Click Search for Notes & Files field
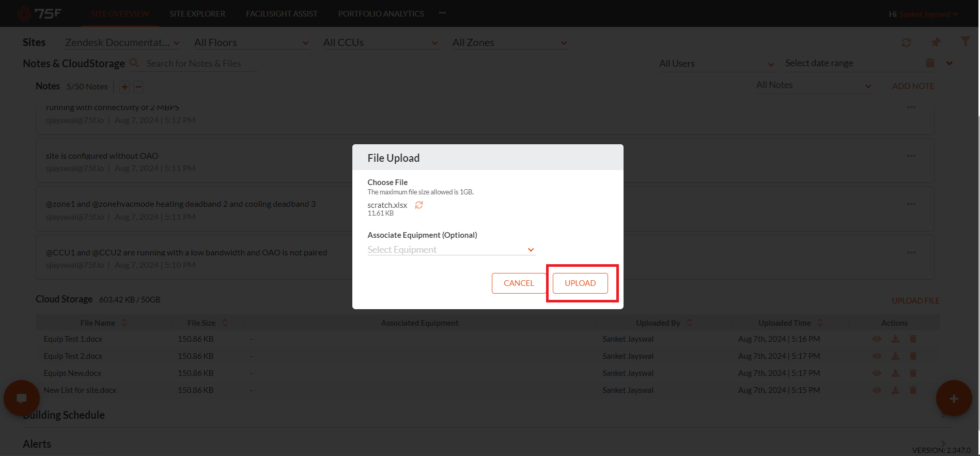 [201, 64]
